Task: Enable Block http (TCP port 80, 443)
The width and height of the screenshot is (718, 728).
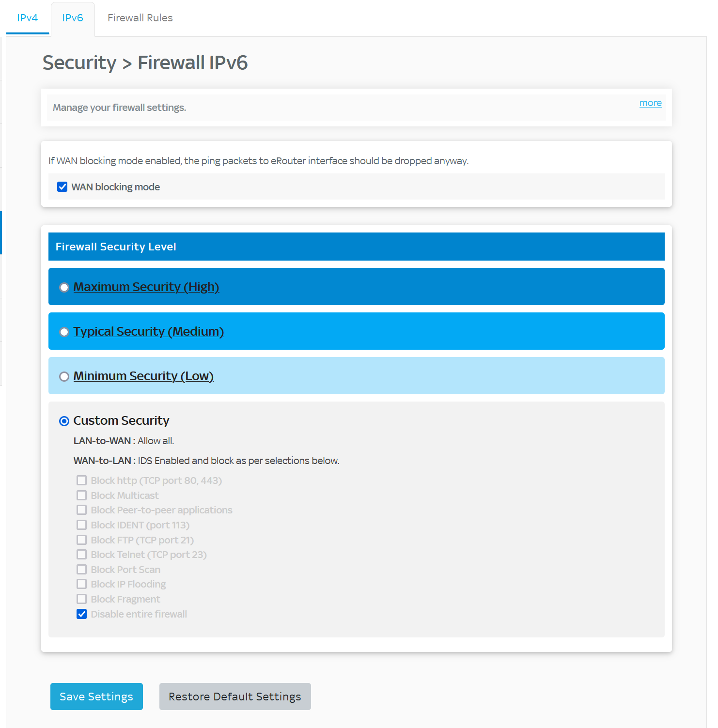Action: (x=81, y=480)
